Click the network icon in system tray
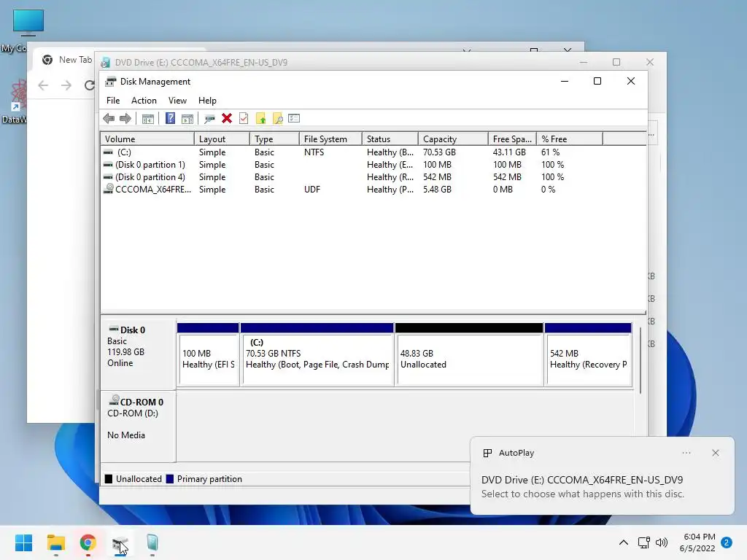Screen dimensions: 747x560 [644, 542]
